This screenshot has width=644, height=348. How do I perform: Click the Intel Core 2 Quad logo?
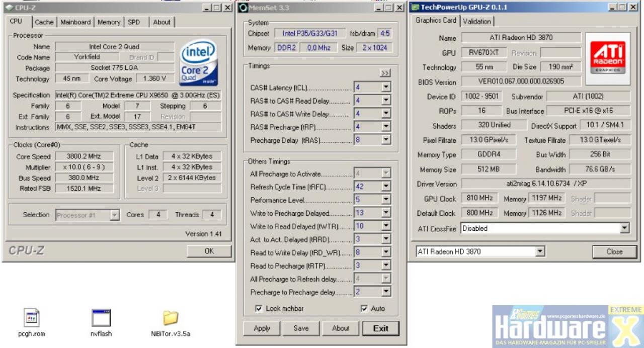click(x=198, y=63)
